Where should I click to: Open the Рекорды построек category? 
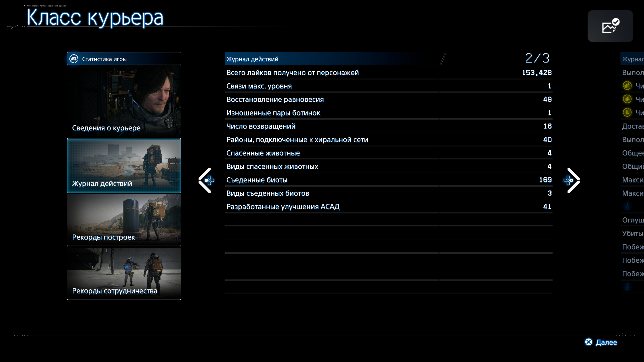click(124, 220)
